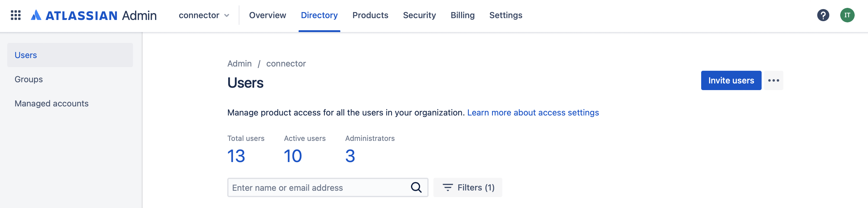The image size is (868, 208).
Task: Go to the Overview tab
Action: [267, 15]
